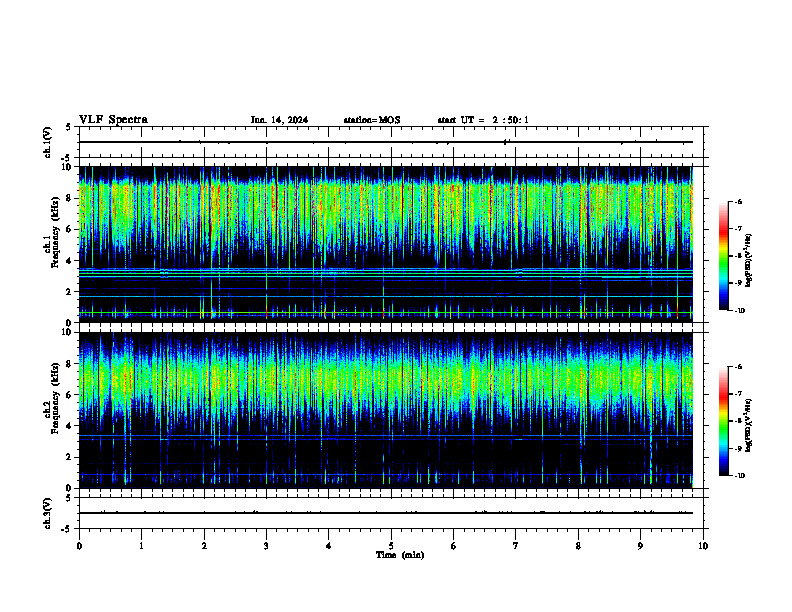Select the date 'Jan. 14, 2024' header
The image size is (792, 612).
pos(279,120)
